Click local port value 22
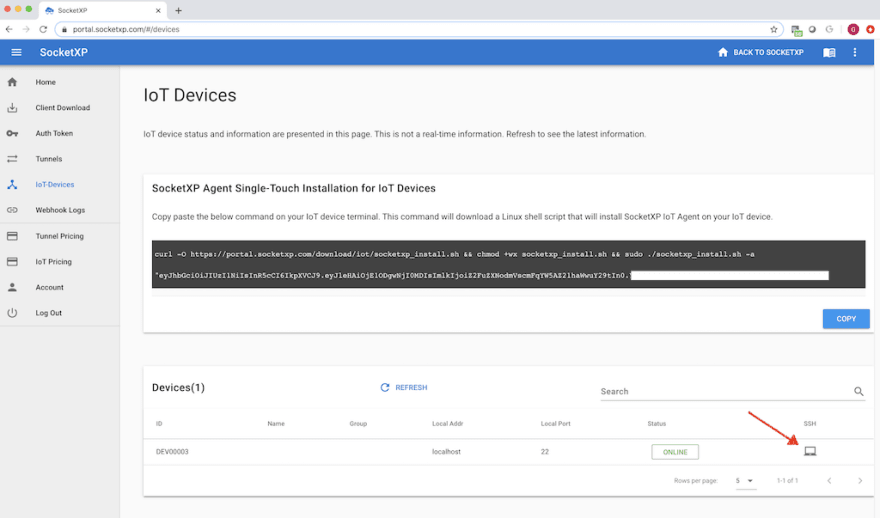 (x=545, y=452)
